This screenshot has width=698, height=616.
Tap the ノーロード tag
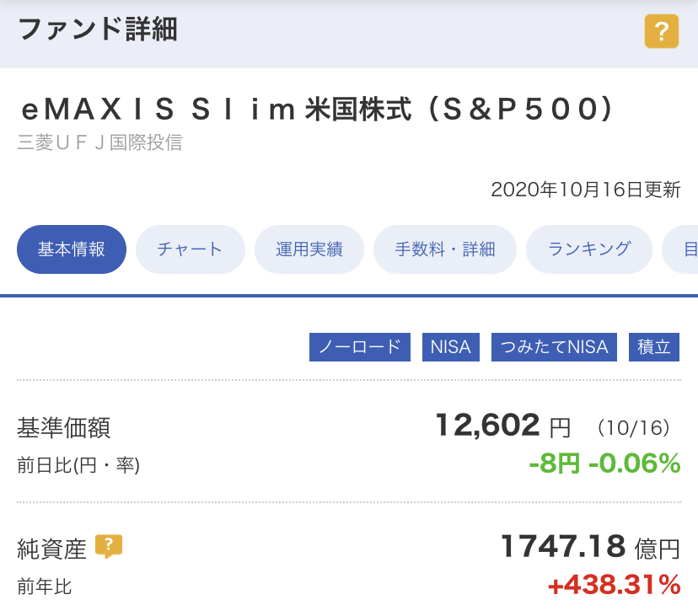point(360,346)
